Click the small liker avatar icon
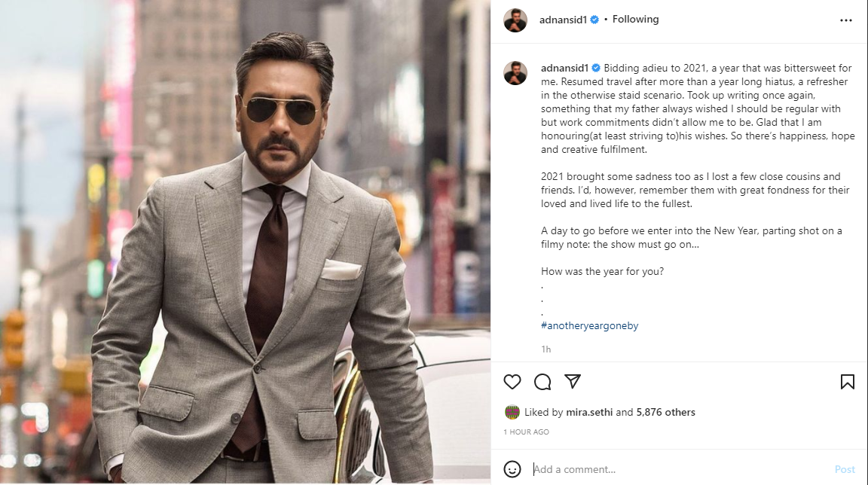Screen dimensions: 868x485 pyautogui.click(x=512, y=412)
